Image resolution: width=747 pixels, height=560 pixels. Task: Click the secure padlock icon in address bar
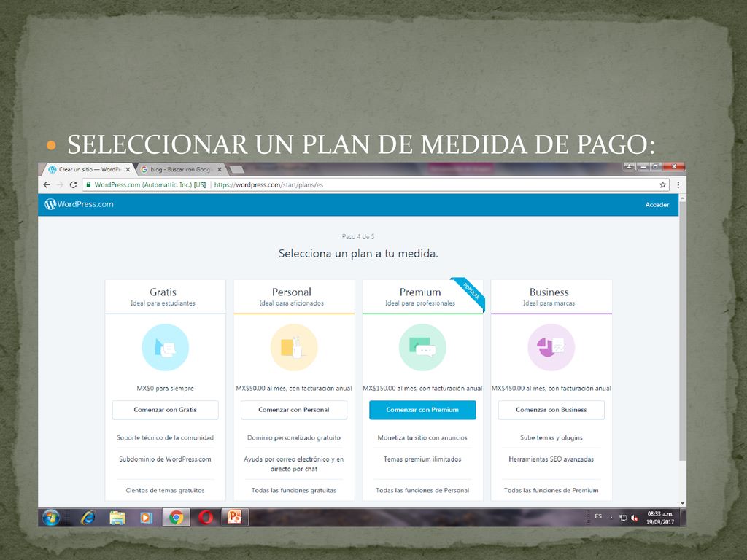[x=88, y=184]
